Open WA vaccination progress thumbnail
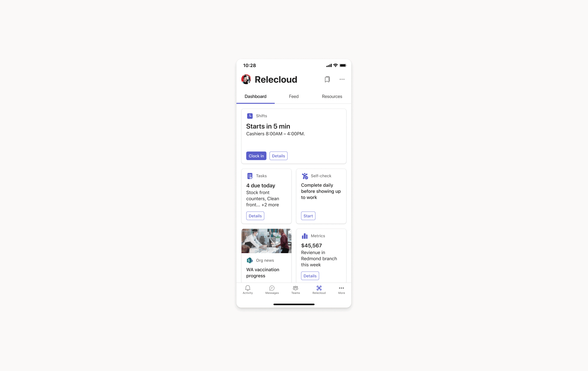Image resolution: width=588 pixels, height=371 pixels. coord(266,241)
